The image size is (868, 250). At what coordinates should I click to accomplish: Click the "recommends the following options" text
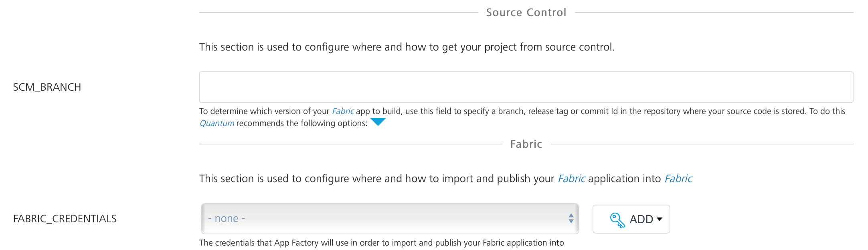pyautogui.click(x=301, y=123)
